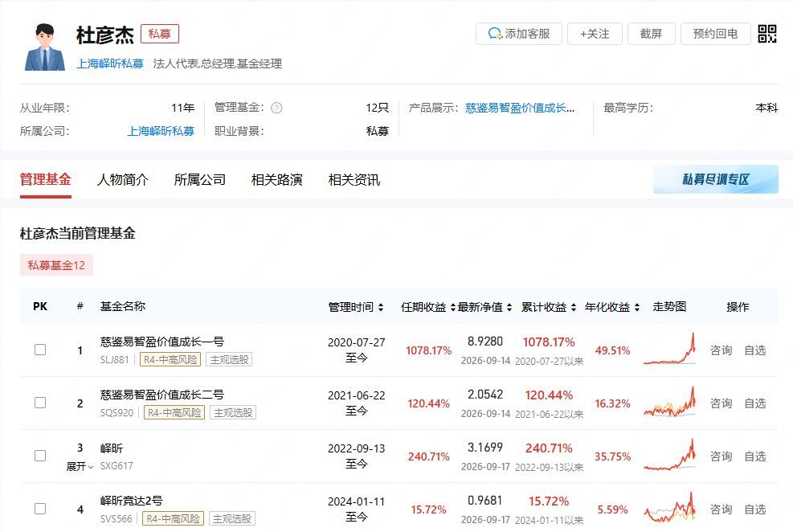Click the +关注 button

tap(595, 34)
